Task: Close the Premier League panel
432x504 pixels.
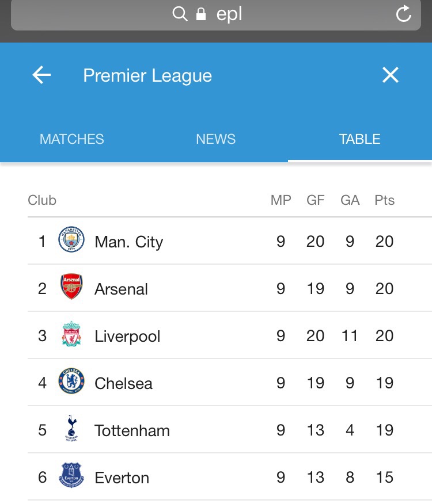Action: pyautogui.click(x=390, y=75)
